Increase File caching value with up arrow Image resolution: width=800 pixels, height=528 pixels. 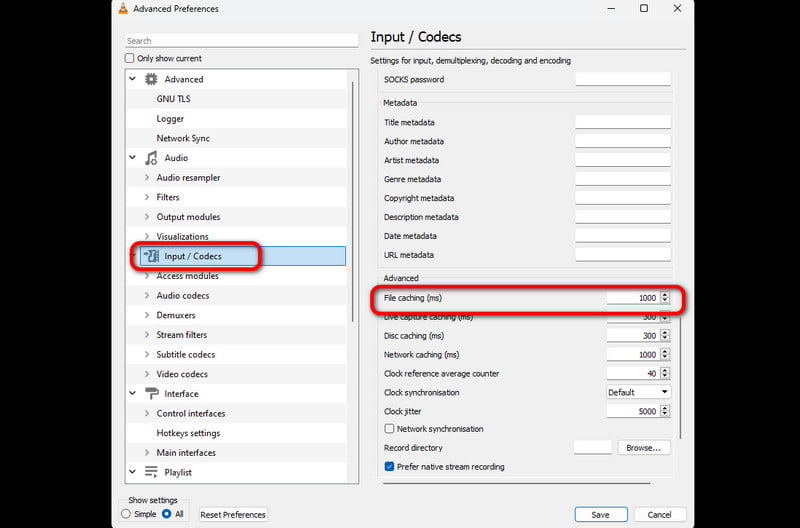click(x=666, y=295)
